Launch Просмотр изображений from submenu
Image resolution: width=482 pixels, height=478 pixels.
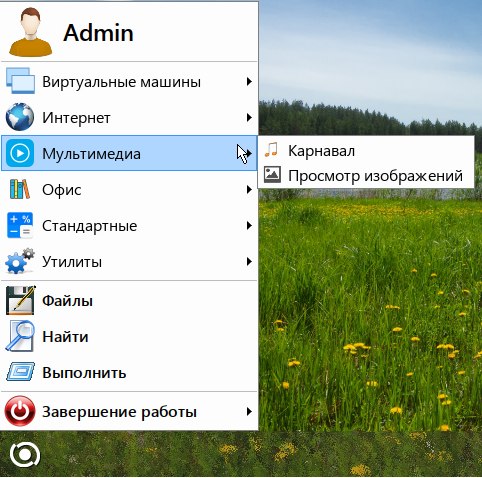point(366,175)
